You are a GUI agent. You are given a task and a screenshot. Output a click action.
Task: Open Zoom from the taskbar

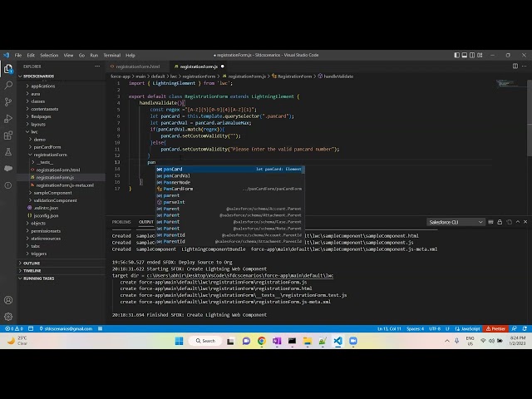353,341
